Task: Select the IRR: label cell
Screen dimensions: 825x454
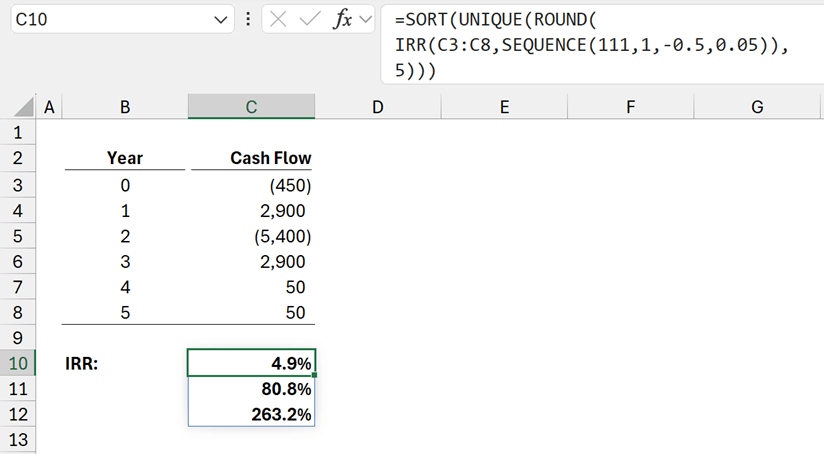Action: point(125,362)
